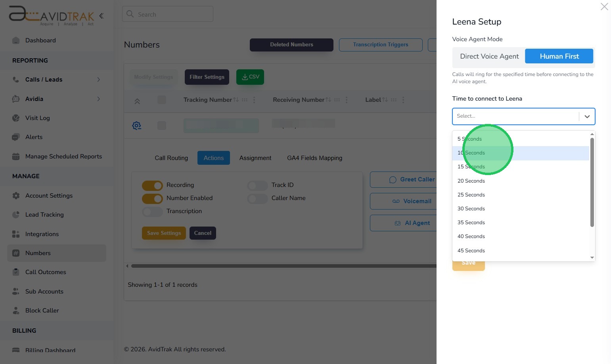Screen dimensions: 611x364
Task: Expand the Avidia submenu
Action: (x=98, y=99)
